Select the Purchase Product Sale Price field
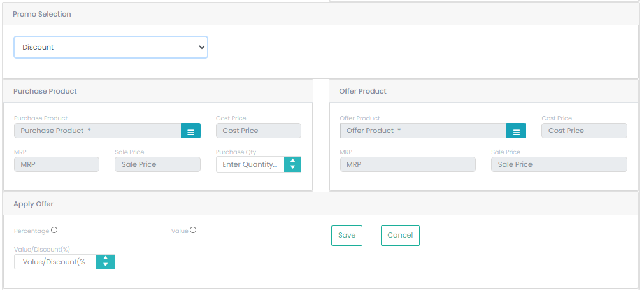 tap(158, 164)
